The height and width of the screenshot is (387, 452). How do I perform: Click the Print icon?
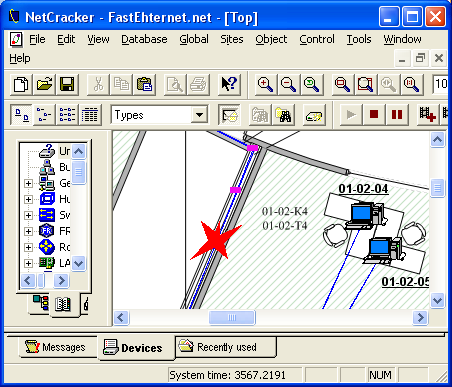pos(198,84)
